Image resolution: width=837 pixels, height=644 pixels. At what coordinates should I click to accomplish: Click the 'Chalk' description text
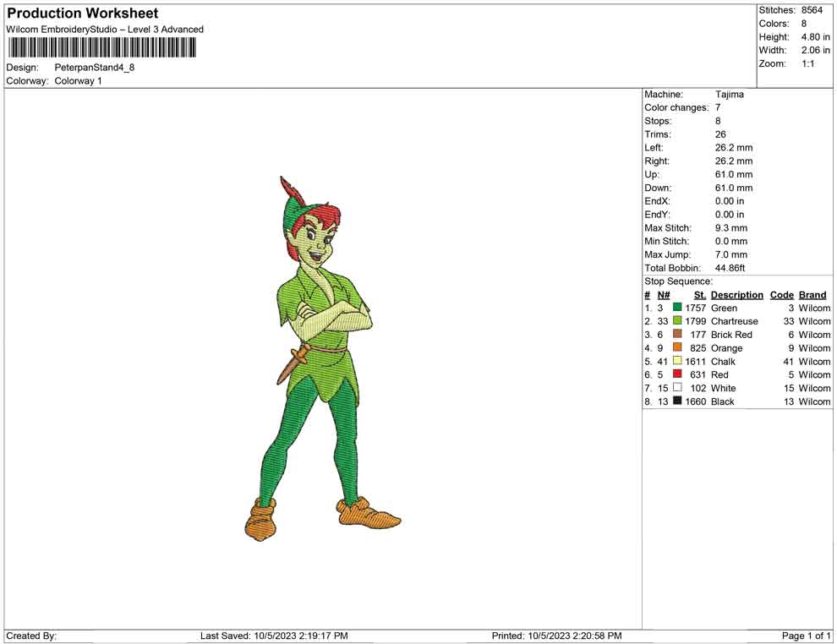(x=723, y=361)
